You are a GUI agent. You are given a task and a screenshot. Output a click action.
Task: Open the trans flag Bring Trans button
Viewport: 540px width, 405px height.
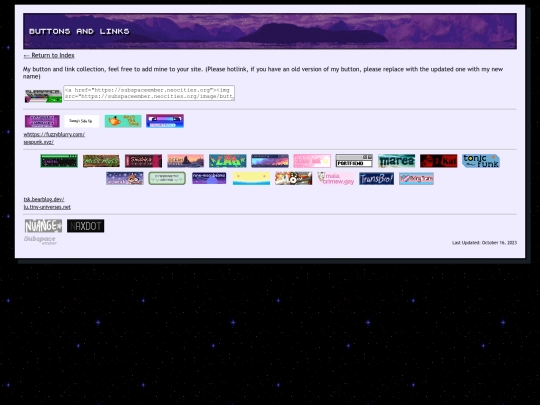point(416,178)
